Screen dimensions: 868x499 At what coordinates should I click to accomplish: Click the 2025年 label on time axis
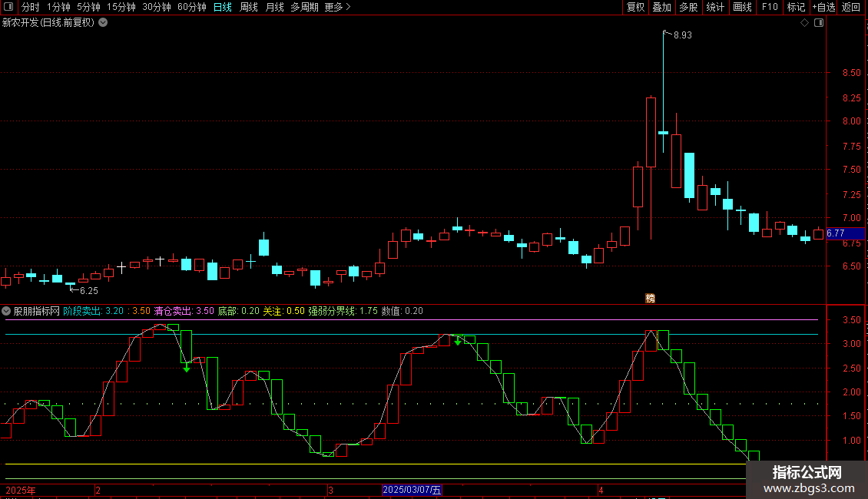click(21, 490)
